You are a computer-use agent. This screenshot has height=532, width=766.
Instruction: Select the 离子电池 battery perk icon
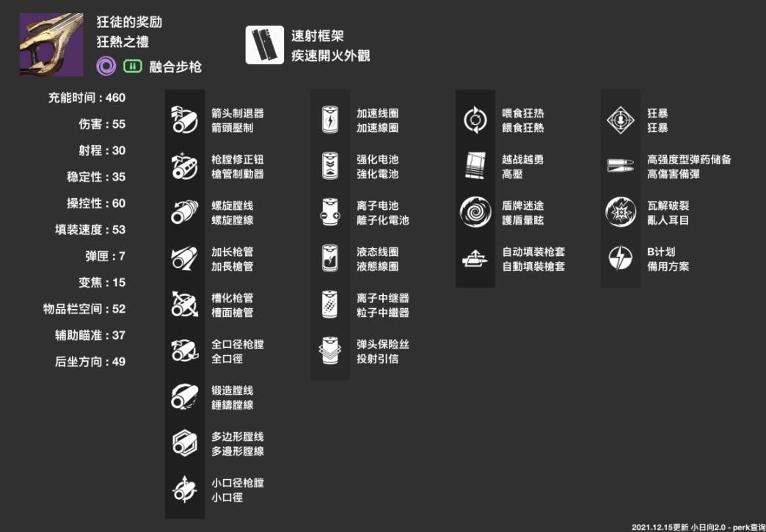tap(329, 213)
